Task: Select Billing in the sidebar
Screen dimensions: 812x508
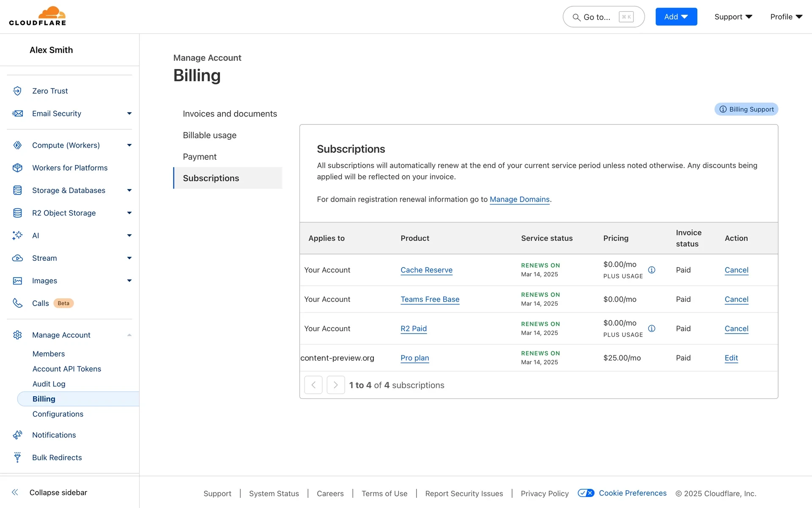Action: pyautogui.click(x=78, y=399)
